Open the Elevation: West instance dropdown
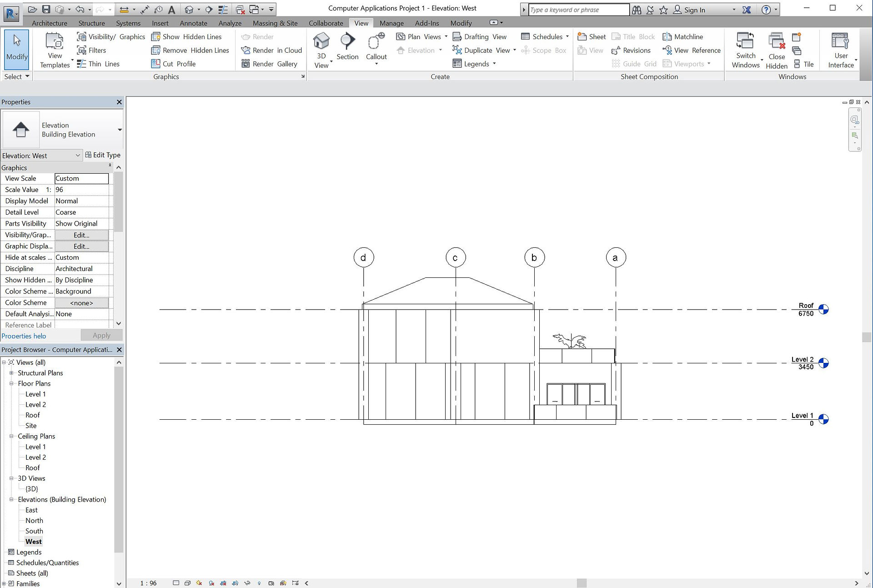 (x=41, y=156)
